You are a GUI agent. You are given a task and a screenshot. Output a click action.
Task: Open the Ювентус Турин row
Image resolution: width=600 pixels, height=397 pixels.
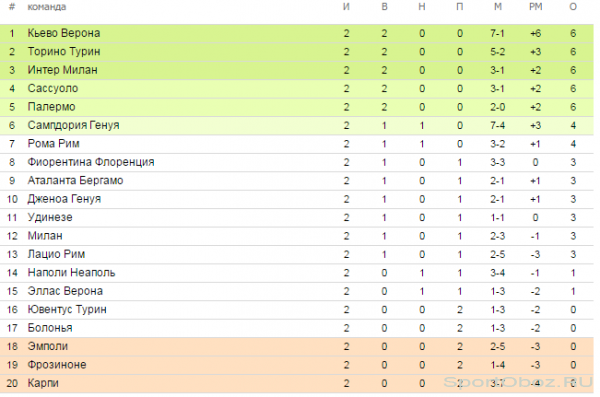coord(297,309)
